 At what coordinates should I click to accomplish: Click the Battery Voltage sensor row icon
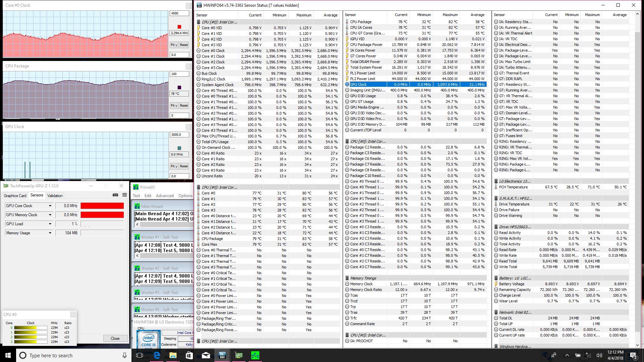pyautogui.click(x=496, y=284)
